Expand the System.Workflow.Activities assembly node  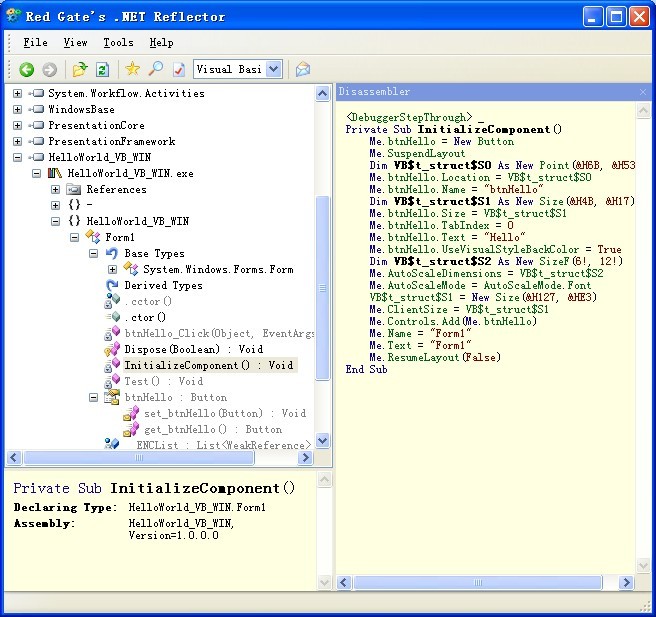coord(17,93)
